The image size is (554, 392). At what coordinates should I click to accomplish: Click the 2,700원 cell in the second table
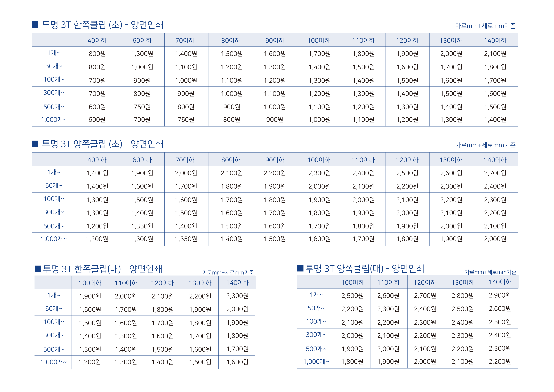(x=495, y=173)
